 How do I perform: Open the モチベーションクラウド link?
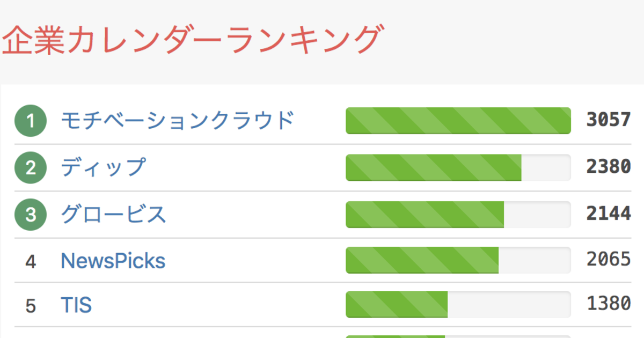point(178,121)
